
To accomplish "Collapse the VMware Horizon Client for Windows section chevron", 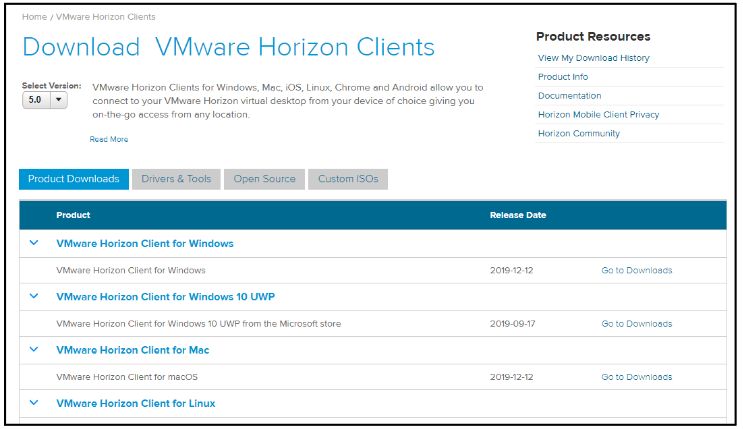I will pos(34,243).
